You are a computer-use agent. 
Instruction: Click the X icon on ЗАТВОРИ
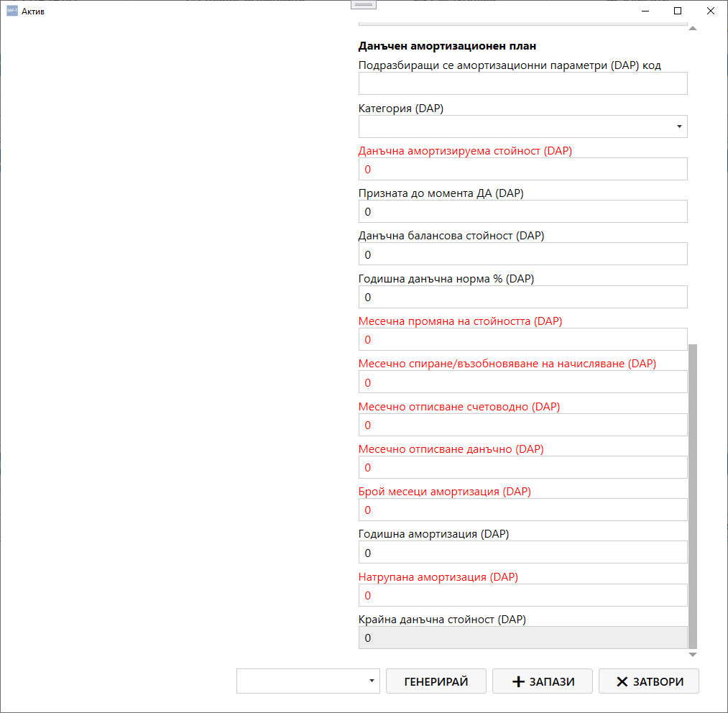click(622, 681)
